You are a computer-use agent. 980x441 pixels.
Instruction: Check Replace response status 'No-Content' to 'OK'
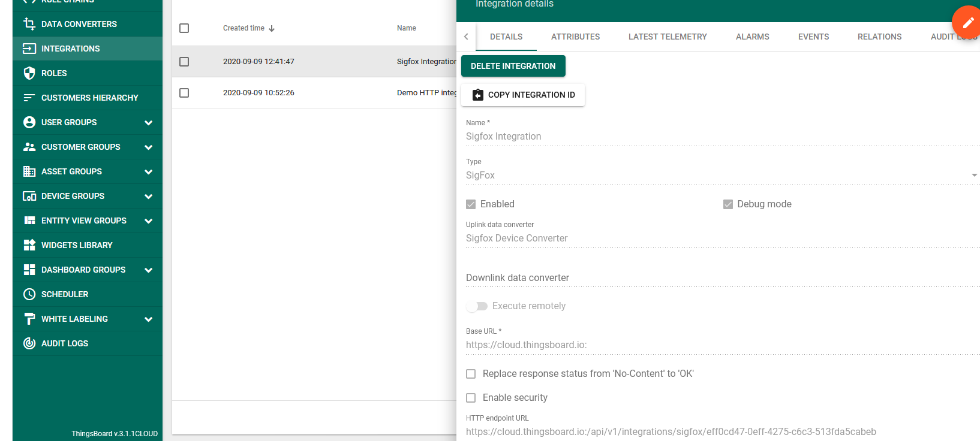click(471, 374)
